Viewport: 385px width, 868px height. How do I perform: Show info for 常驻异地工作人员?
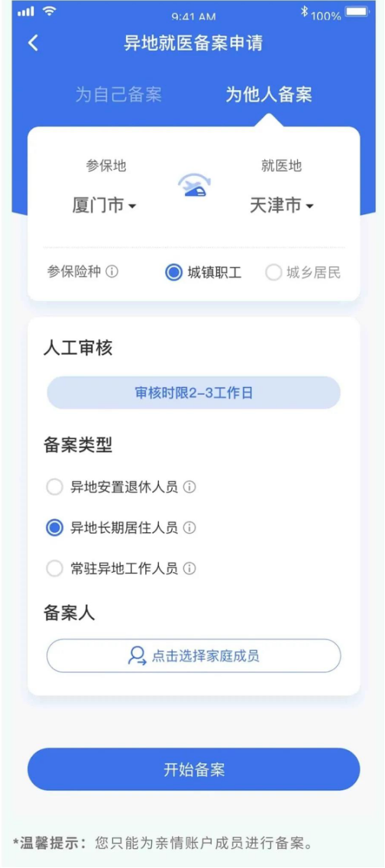tap(189, 568)
